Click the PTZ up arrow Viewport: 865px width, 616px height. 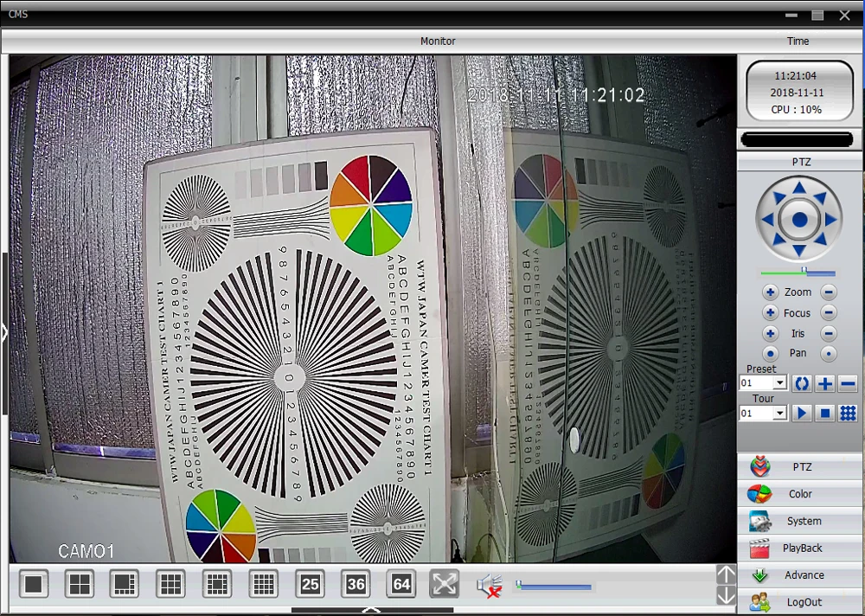click(799, 189)
